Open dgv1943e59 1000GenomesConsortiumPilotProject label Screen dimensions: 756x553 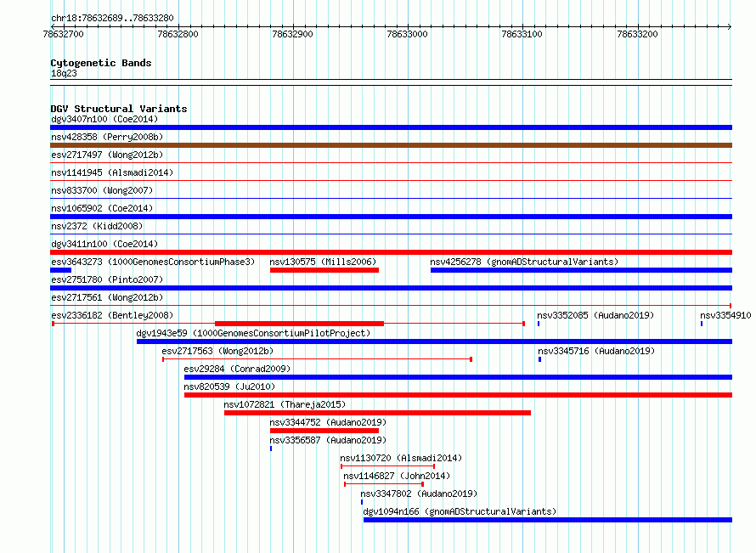pos(253,333)
